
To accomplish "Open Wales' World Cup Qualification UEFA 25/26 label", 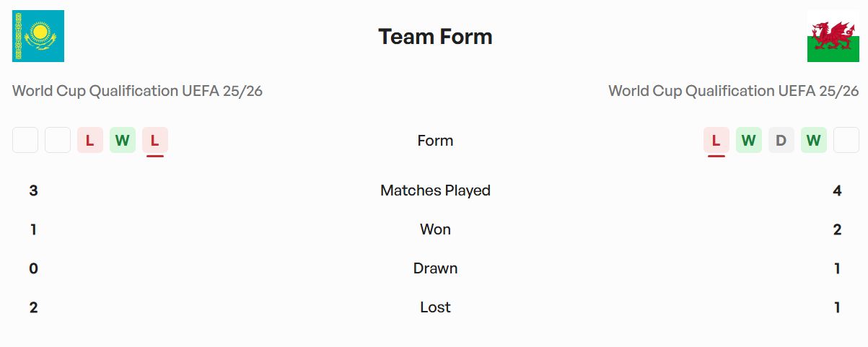I will [733, 91].
